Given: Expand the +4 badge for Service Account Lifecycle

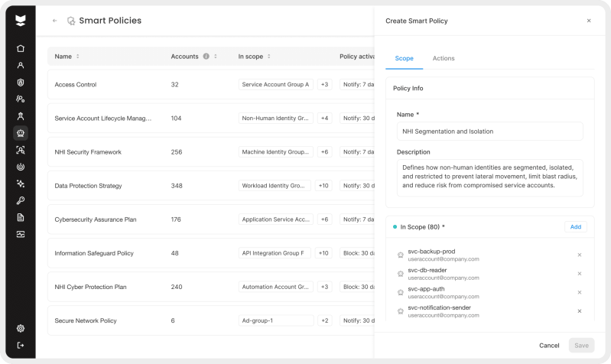Looking at the screenshot, I should 324,118.
